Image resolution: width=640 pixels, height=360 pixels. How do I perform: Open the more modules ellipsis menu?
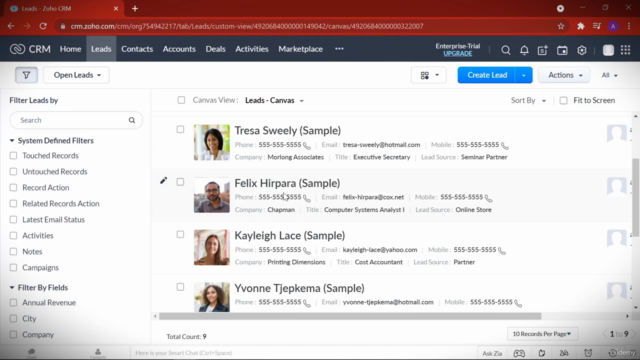339,49
